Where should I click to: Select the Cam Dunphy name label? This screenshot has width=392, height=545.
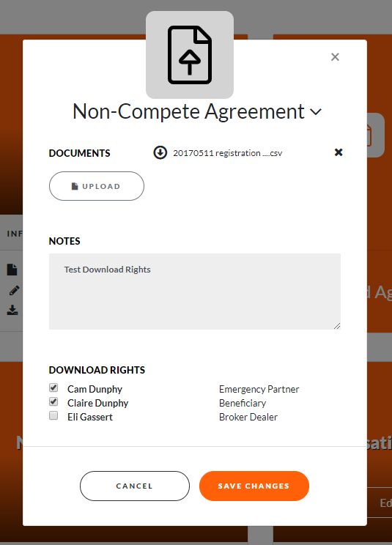coord(95,389)
